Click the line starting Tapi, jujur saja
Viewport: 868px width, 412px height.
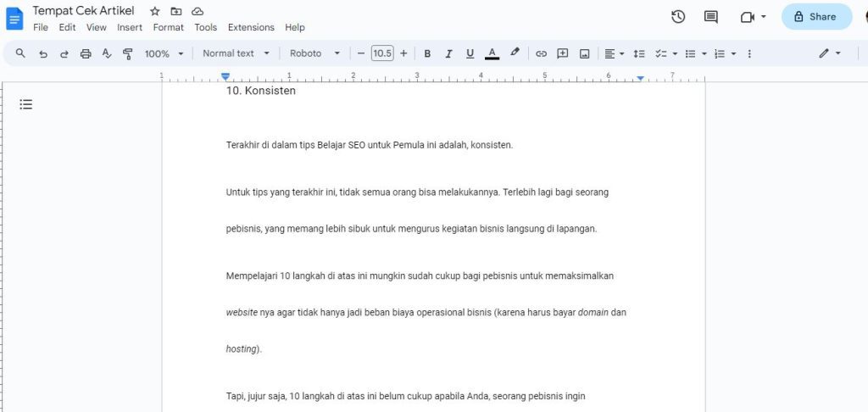coord(406,396)
